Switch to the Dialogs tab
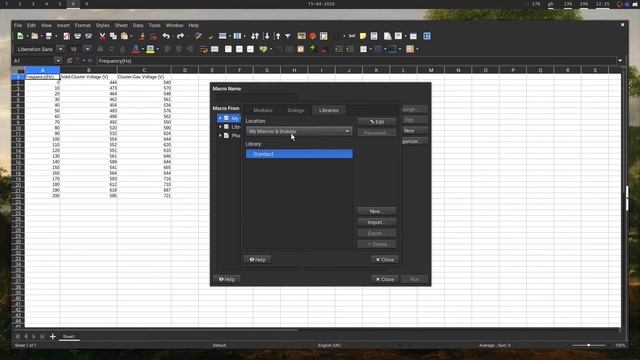640x360 pixels. pos(296,110)
